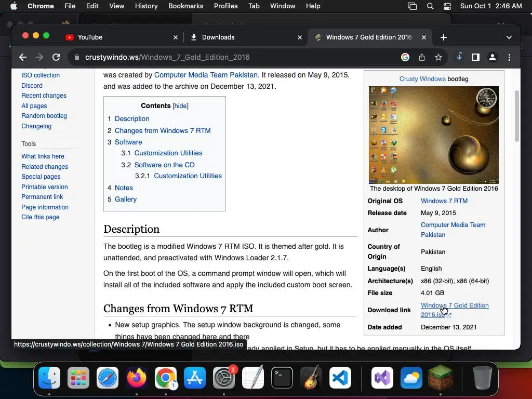Open Visual Studio Code from the Dock
Screen dimensions: 532x399
pyautogui.click(x=340, y=378)
